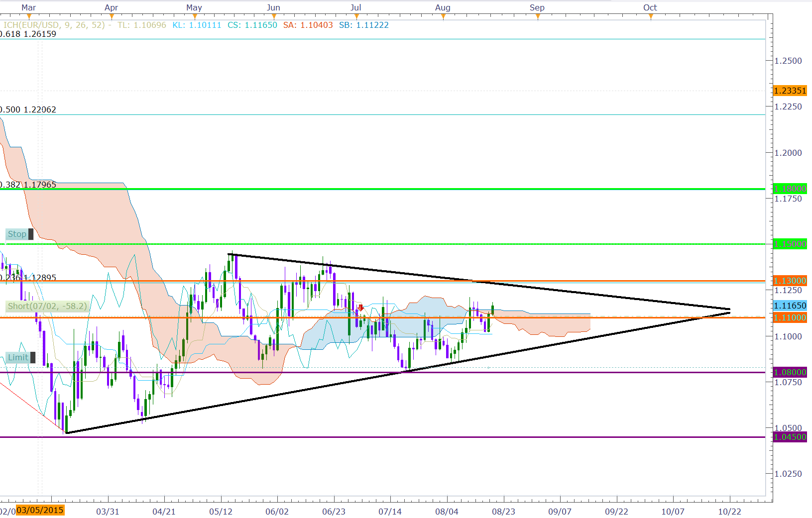Click the orange triangle marker under Jul
Image resolution: width=812 pixels, height=518 pixels.
(x=356, y=17)
